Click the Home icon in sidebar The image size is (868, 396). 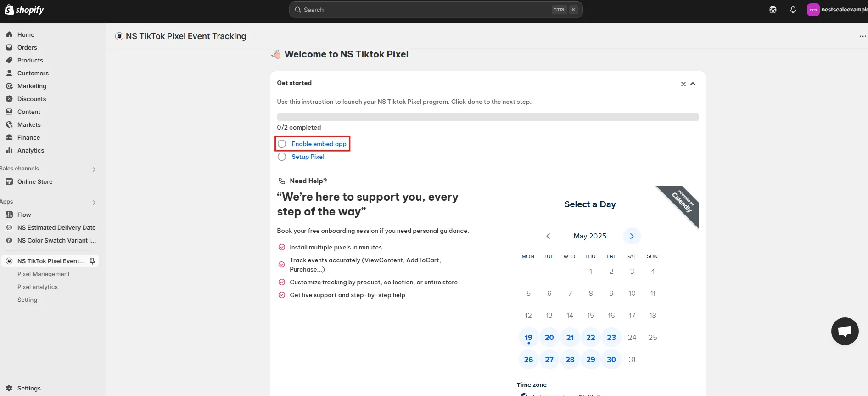pyautogui.click(x=9, y=34)
